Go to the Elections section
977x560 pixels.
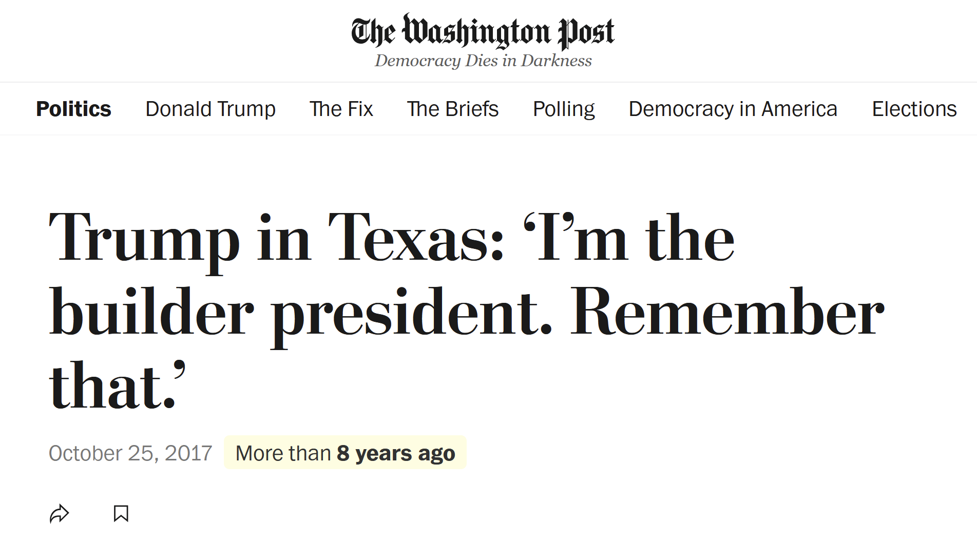click(x=914, y=109)
